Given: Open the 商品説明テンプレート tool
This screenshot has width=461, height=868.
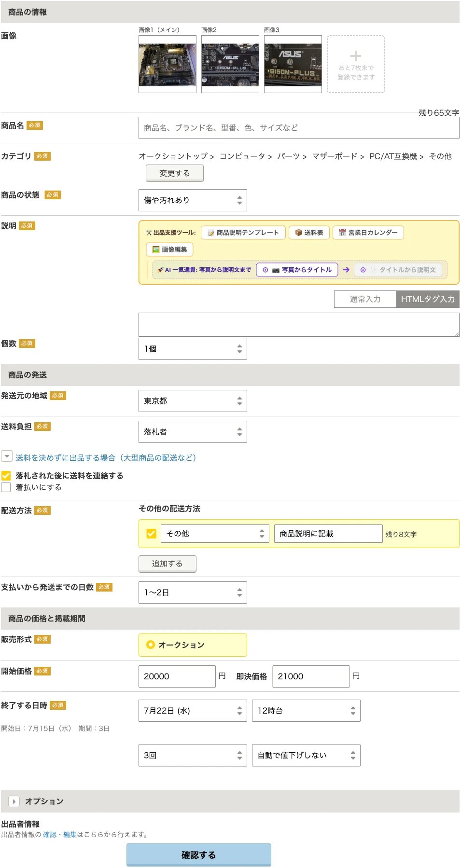Looking at the screenshot, I should pyautogui.click(x=243, y=233).
